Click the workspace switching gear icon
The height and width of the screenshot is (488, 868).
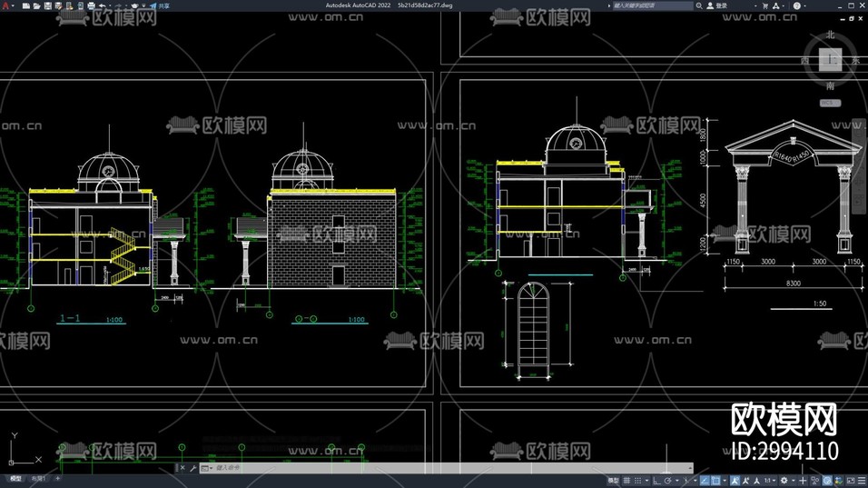784,481
